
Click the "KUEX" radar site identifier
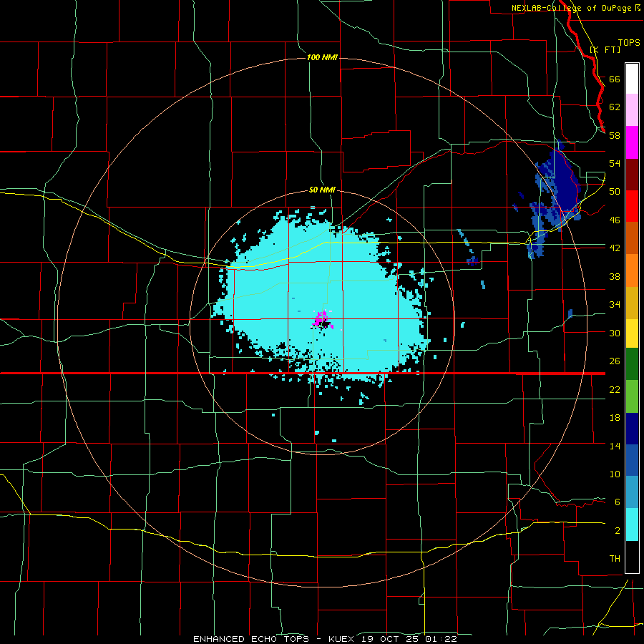click(341, 639)
